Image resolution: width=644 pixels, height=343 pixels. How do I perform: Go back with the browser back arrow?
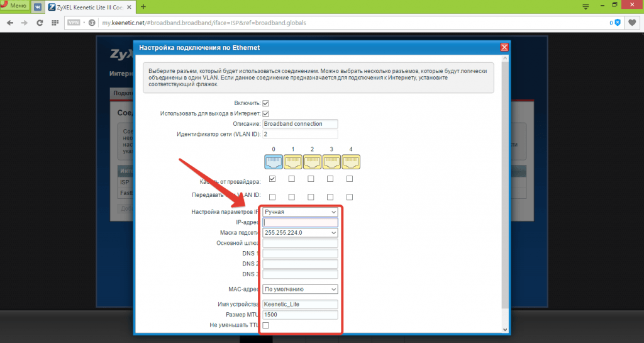(10, 23)
